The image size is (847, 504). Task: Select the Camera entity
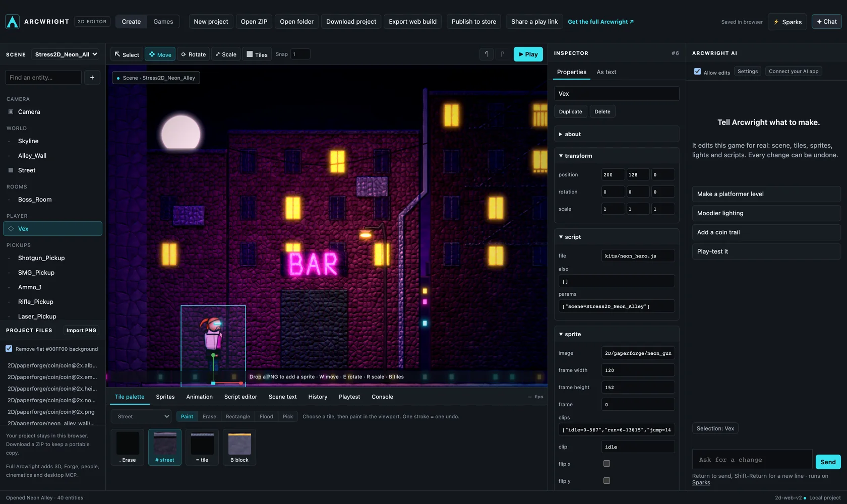[52, 112]
